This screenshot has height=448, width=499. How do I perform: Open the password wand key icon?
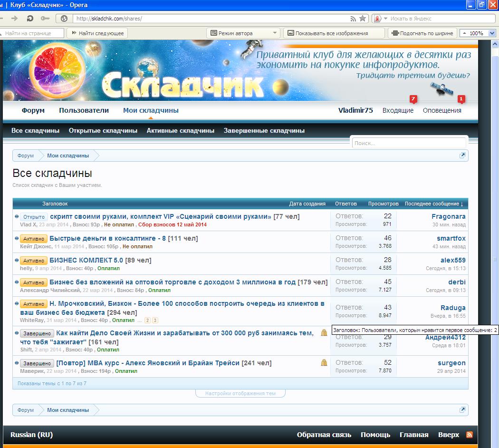click(45, 19)
